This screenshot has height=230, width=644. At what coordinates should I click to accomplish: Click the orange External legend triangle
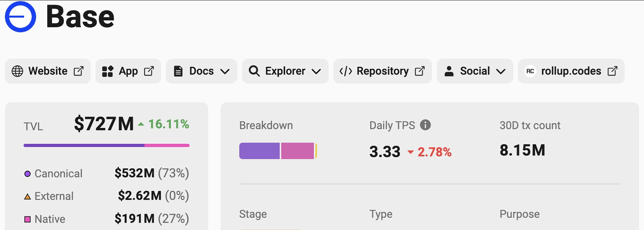pyautogui.click(x=28, y=197)
